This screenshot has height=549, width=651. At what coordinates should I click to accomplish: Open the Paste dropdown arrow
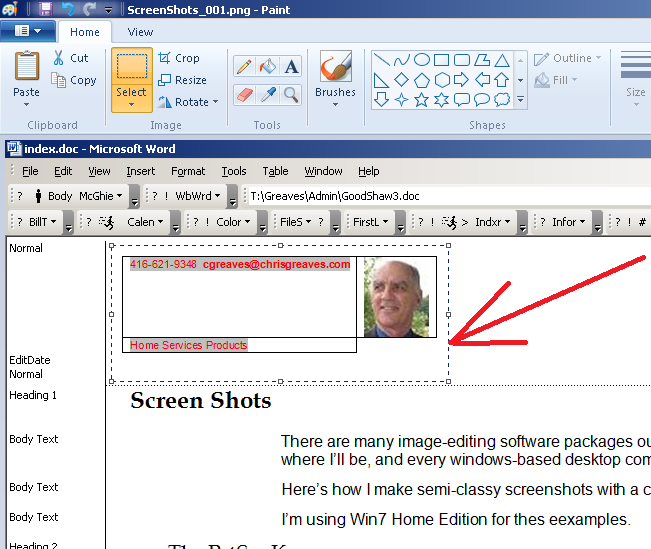click(26, 105)
